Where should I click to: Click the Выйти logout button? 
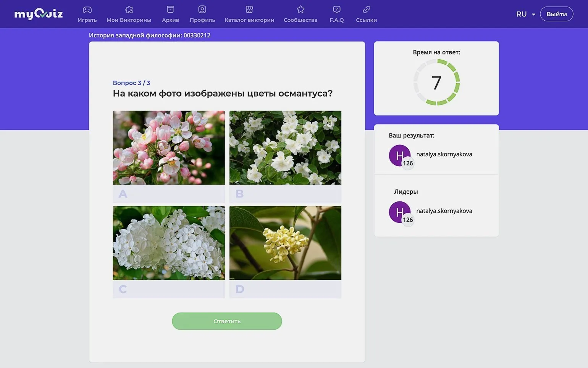(556, 14)
